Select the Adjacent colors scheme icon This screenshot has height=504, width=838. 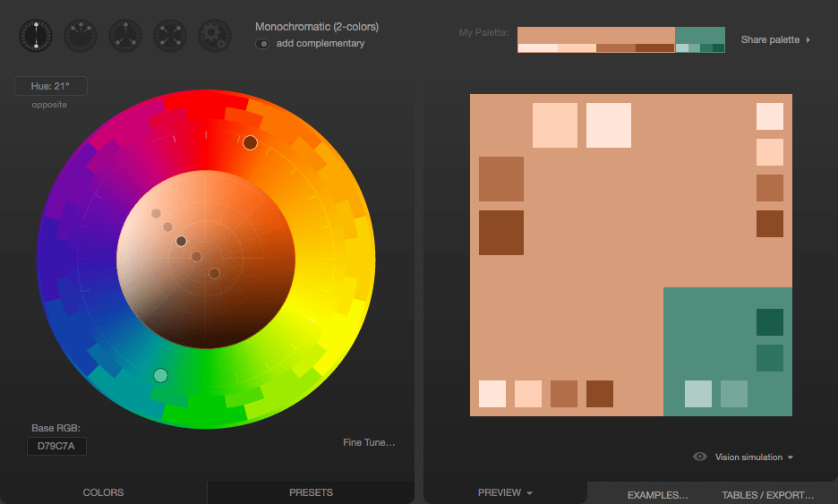click(x=81, y=36)
